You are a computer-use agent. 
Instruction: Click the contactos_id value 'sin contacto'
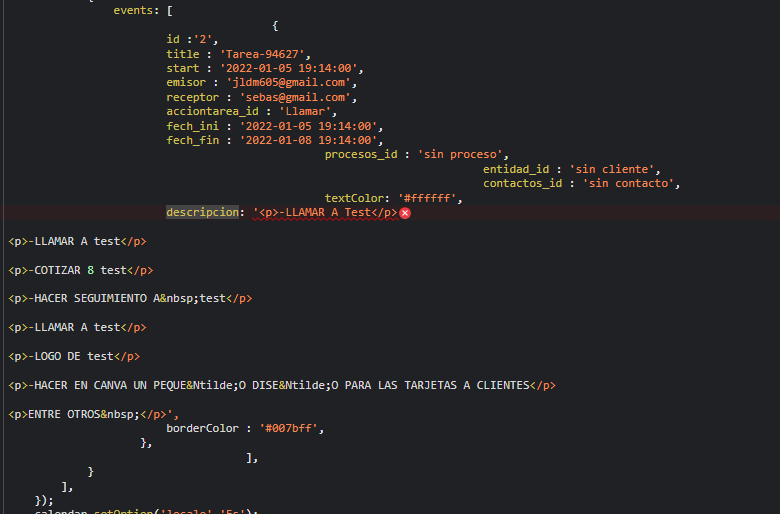click(x=628, y=184)
